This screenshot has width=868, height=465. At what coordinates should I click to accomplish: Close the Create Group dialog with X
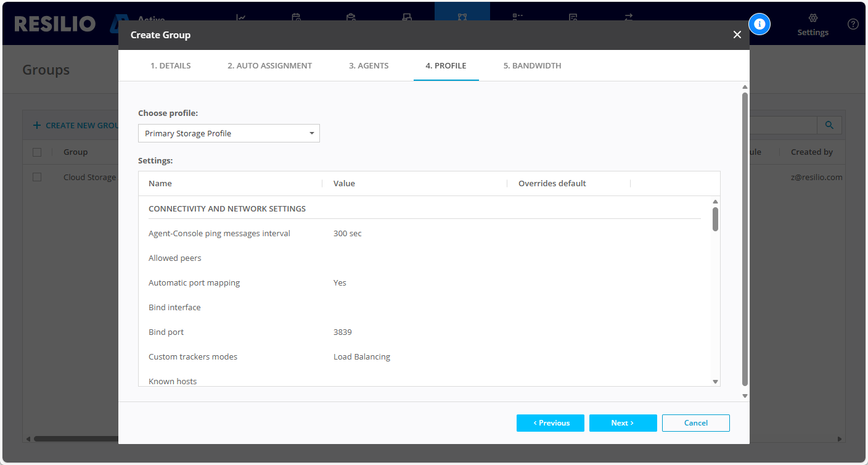tap(737, 35)
